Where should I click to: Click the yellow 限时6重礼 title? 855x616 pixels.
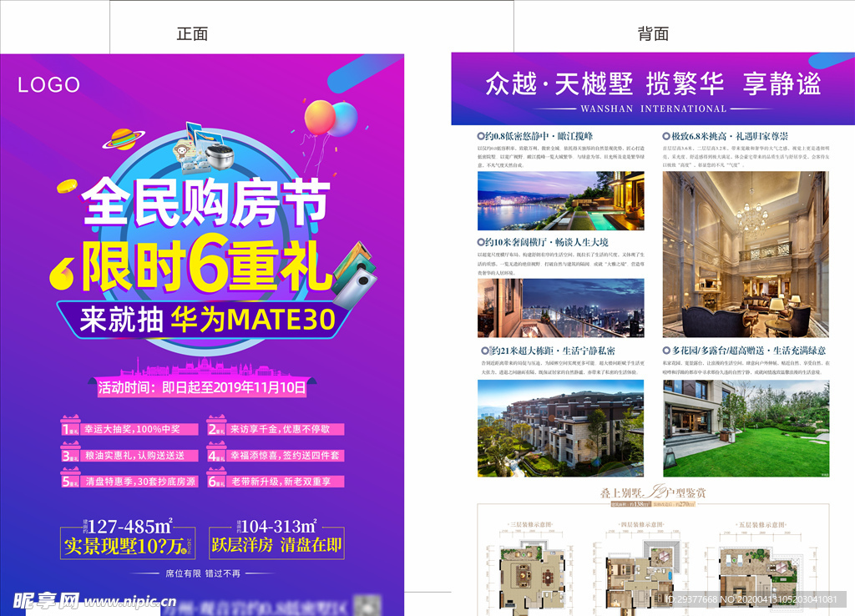207,265
